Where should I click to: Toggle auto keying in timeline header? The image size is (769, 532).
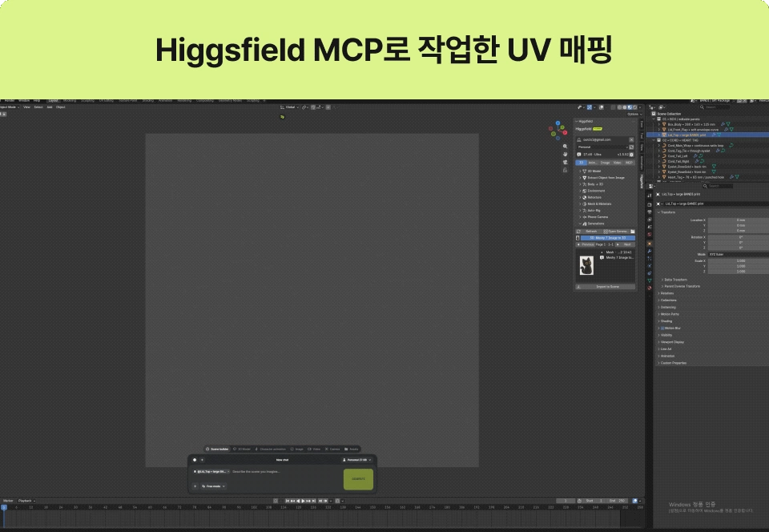tap(276, 501)
